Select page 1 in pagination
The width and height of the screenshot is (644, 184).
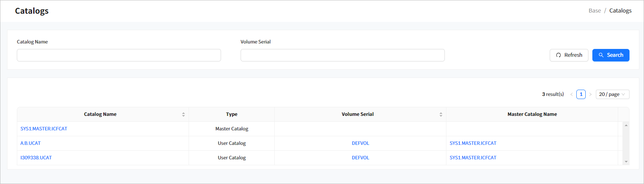[581, 94]
